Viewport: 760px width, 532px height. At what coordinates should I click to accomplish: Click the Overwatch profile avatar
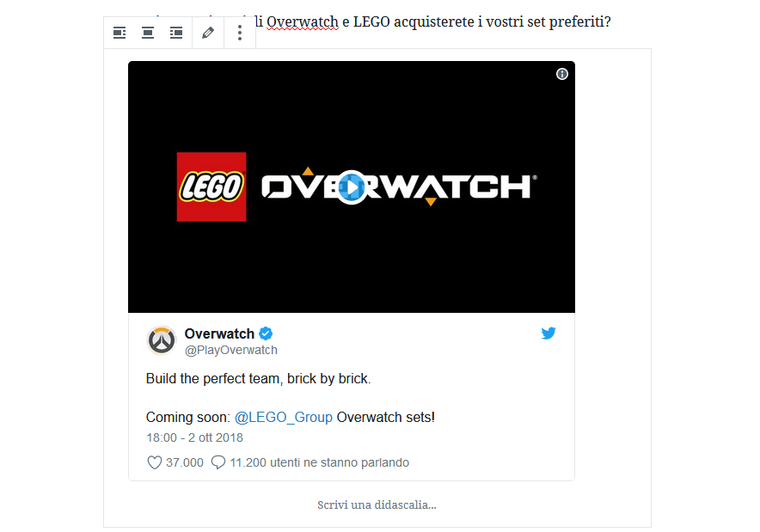coord(162,340)
